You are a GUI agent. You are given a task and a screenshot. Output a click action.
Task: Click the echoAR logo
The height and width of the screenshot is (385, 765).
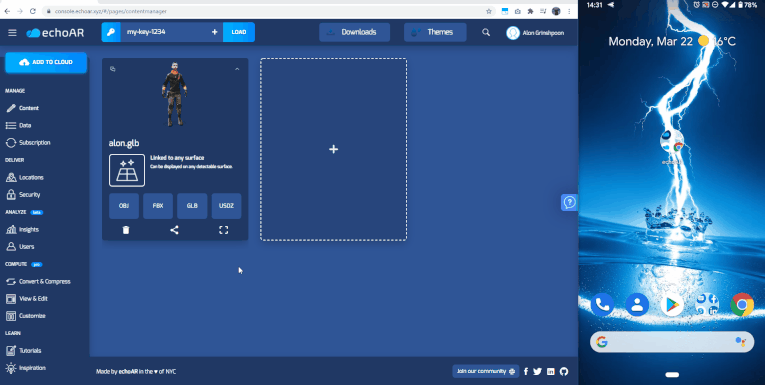55,33
